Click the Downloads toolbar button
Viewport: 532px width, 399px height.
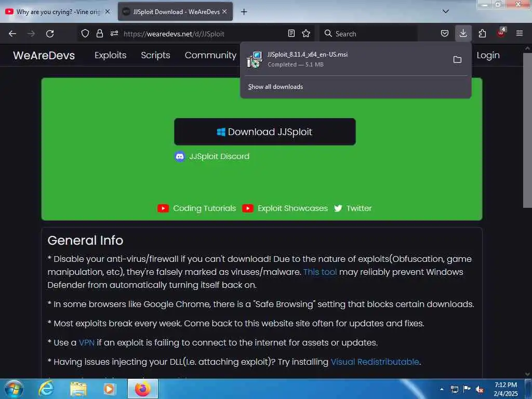(463, 33)
